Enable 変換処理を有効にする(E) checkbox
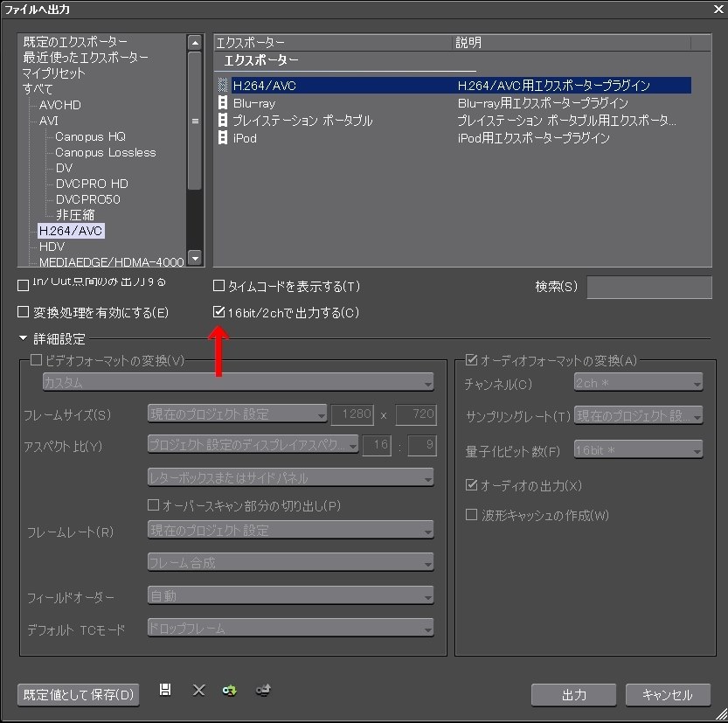Viewport: 728px width, 723px height. (x=23, y=311)
